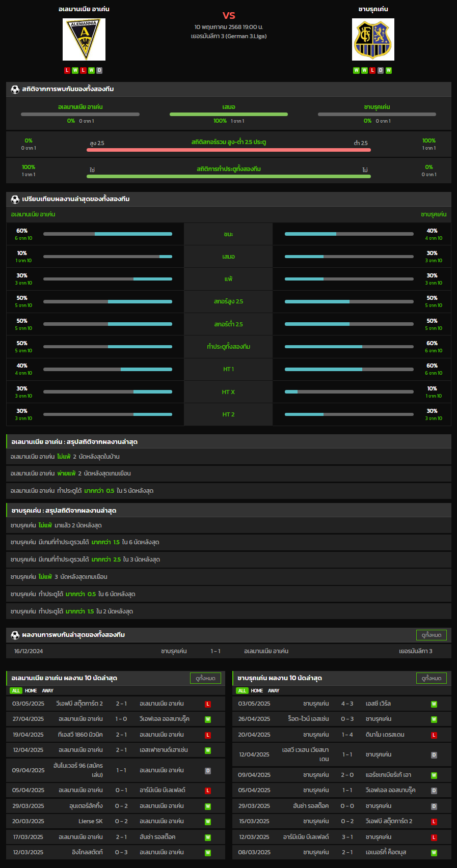Click W result badge on 03/05/2025 Saarbrücken row
This screenshot has width=457, height=868.
[x=434, y=704]
